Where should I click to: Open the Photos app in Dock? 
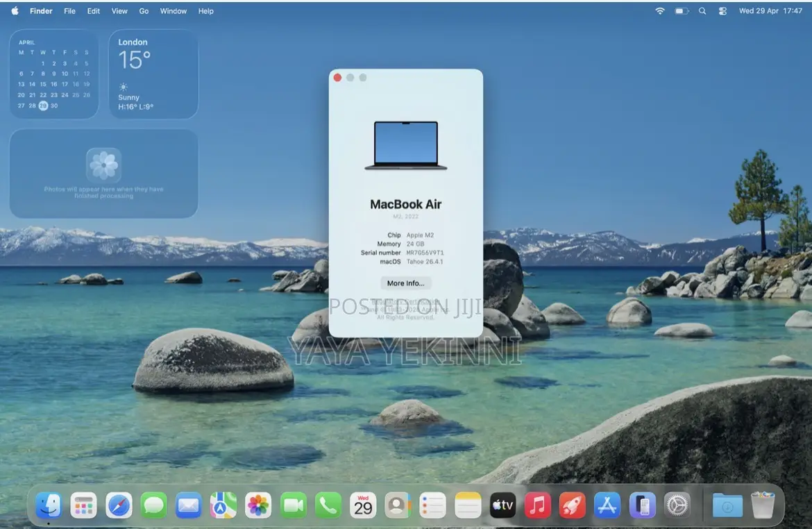[x=258, y=505]
